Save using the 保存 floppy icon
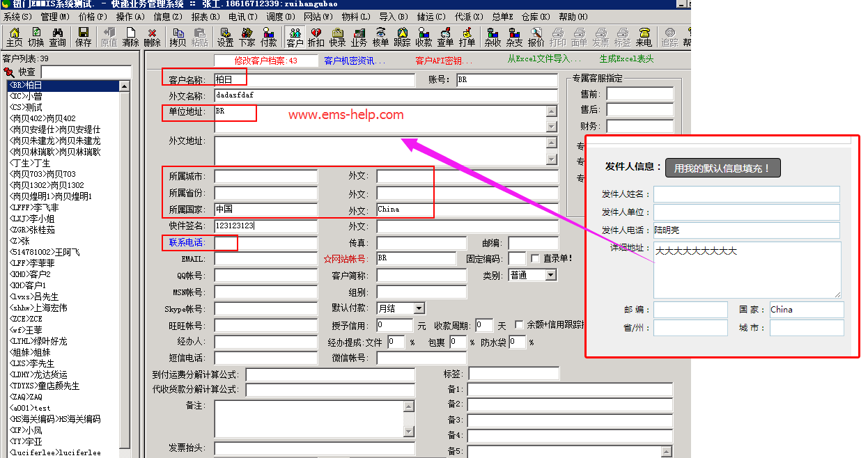Screen dimensions: 868x458 (84, 38)
